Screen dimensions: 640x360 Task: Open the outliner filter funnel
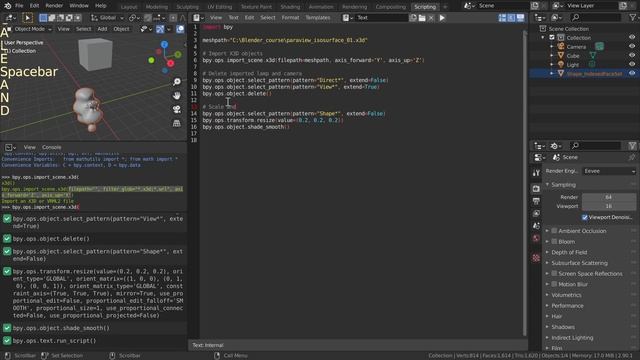pyautogui.click(x=633, y=18)
